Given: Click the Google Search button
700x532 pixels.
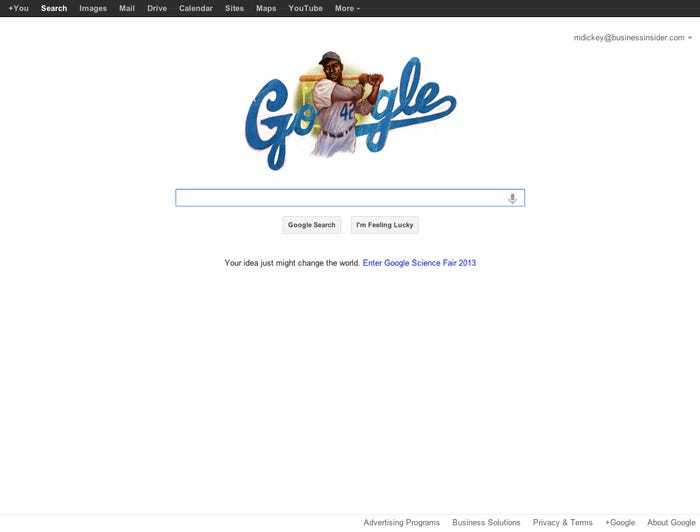Looking at the screenshot, I should click(x=312, y=225).
